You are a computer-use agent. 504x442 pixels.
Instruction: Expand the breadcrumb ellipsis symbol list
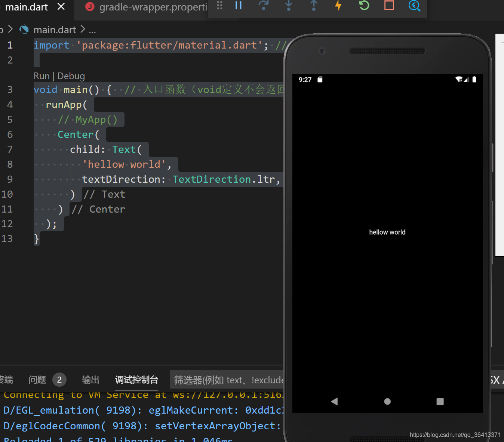(x=92, y=30)
